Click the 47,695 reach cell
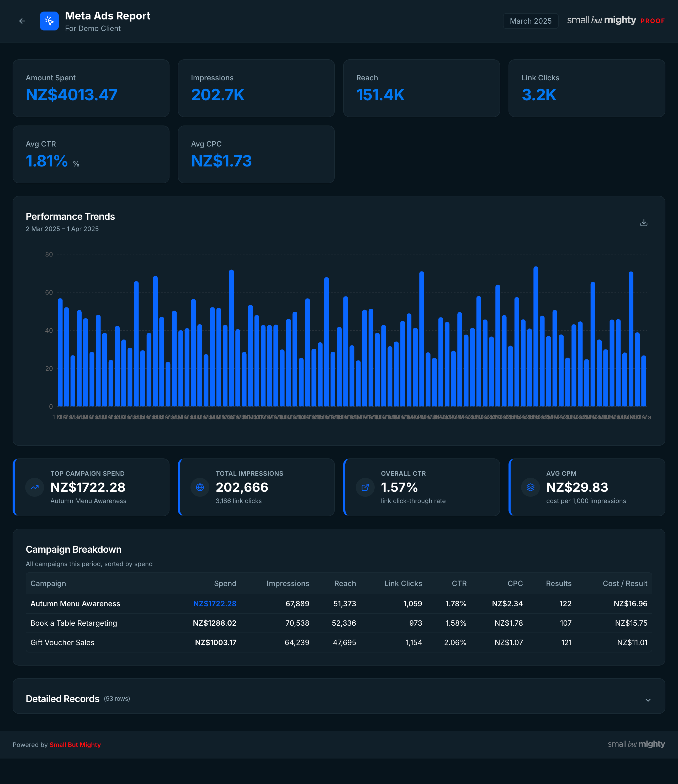Screen dimensions: 678x784 [x=344, y=642]
